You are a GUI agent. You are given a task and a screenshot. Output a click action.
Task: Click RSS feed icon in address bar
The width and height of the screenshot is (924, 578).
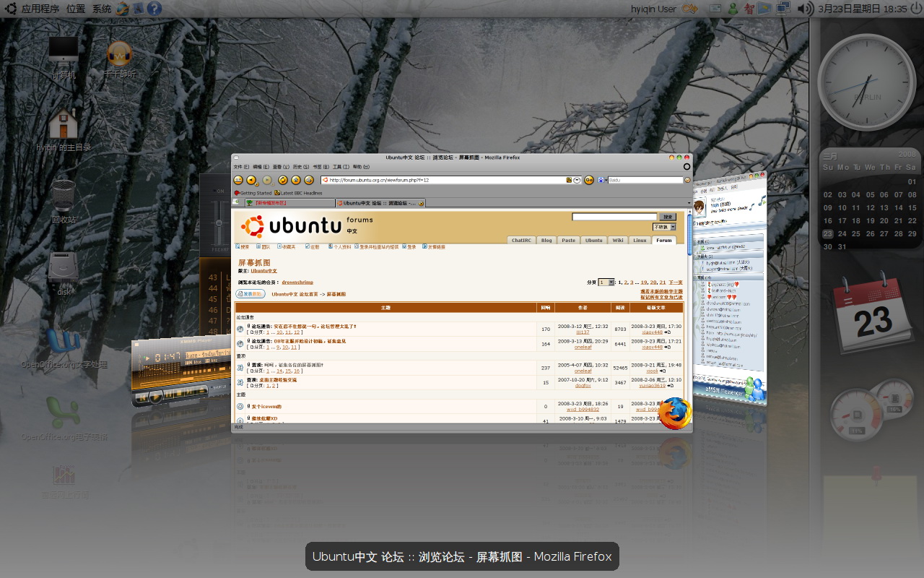[569, 180]
